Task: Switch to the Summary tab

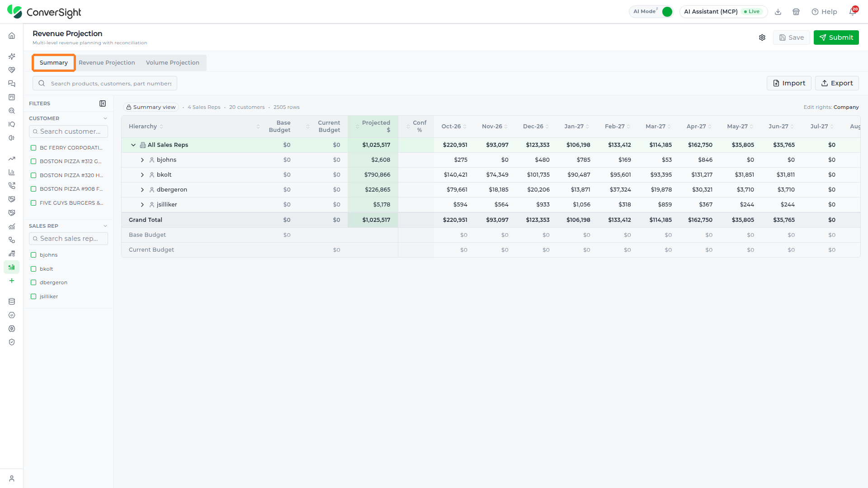Action: pyautogui.click(x=54, y=63)
